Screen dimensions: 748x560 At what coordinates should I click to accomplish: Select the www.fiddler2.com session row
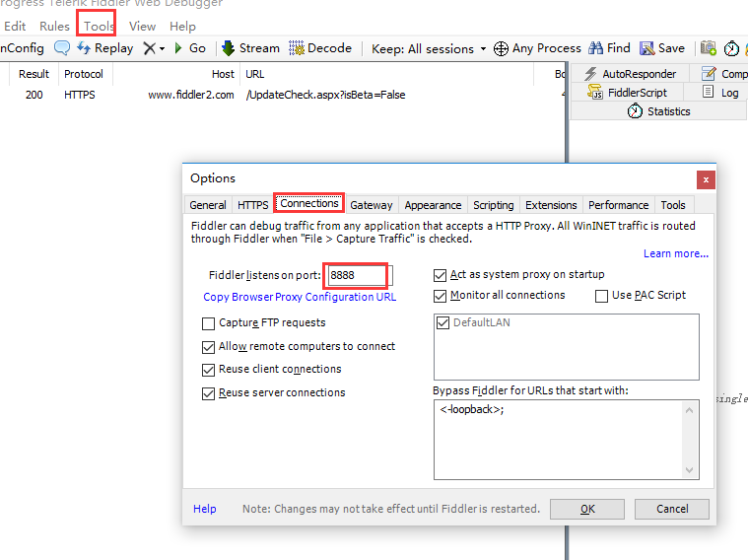pyautogui.click(x=284, y=95)
